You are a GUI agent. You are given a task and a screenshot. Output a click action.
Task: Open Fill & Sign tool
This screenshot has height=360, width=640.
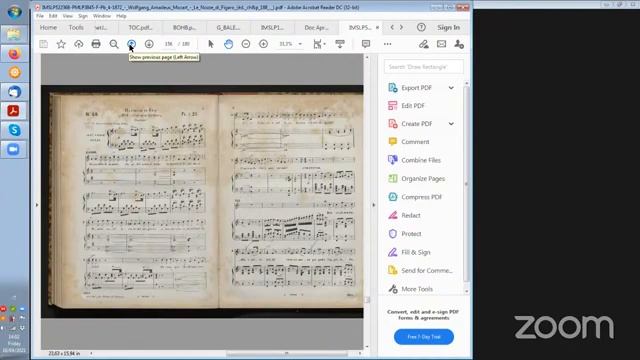416,252
